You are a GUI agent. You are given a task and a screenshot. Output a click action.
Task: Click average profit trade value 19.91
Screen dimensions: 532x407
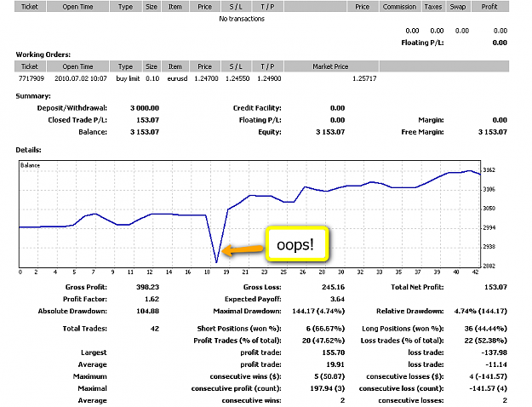point(335,364)
